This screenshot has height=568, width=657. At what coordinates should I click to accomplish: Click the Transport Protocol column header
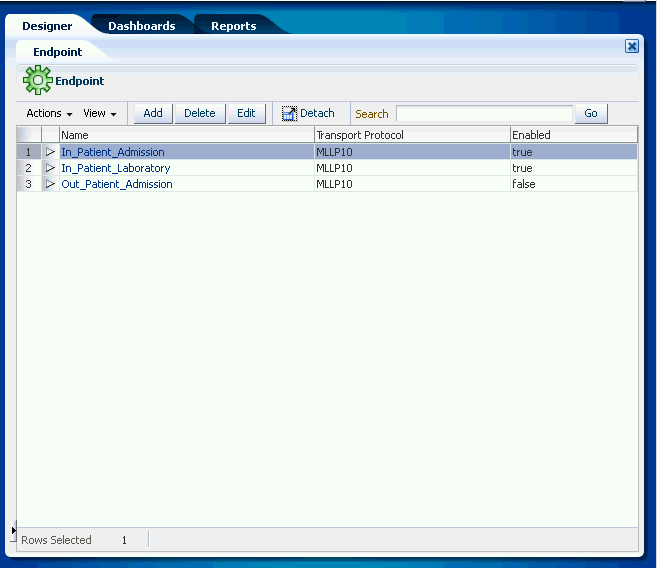[412, 135]
